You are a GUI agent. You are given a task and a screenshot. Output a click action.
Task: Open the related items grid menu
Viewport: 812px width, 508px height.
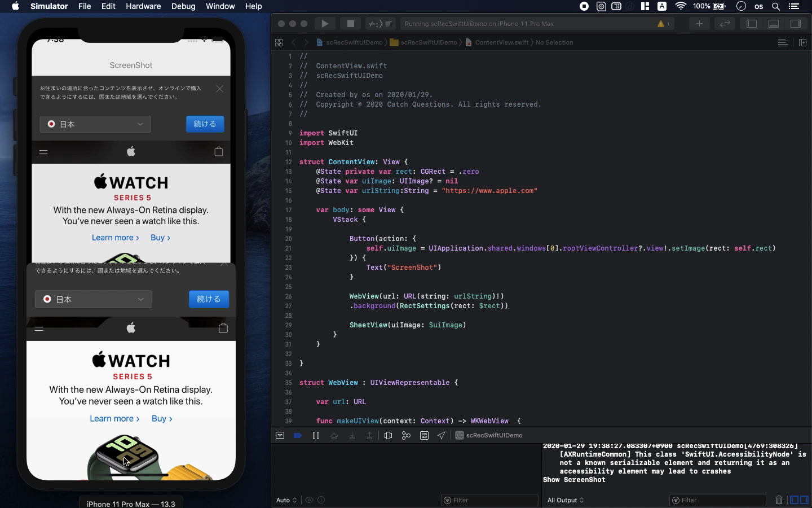279,42
